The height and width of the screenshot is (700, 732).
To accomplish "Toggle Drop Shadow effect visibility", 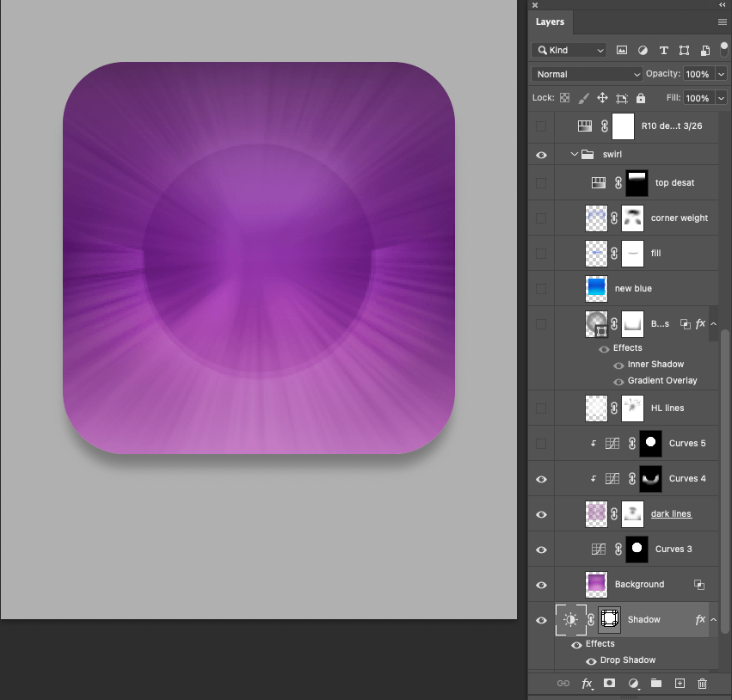I will (x=591, y=661).
